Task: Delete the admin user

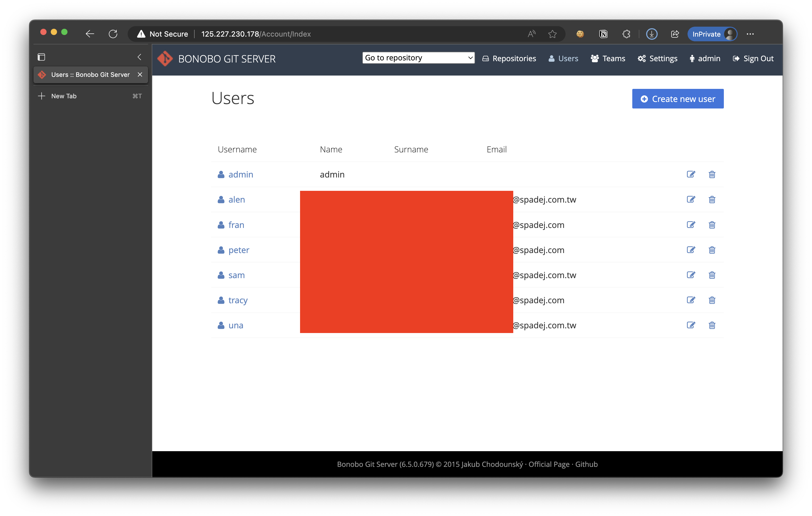Action: click(x=712, y=174)
